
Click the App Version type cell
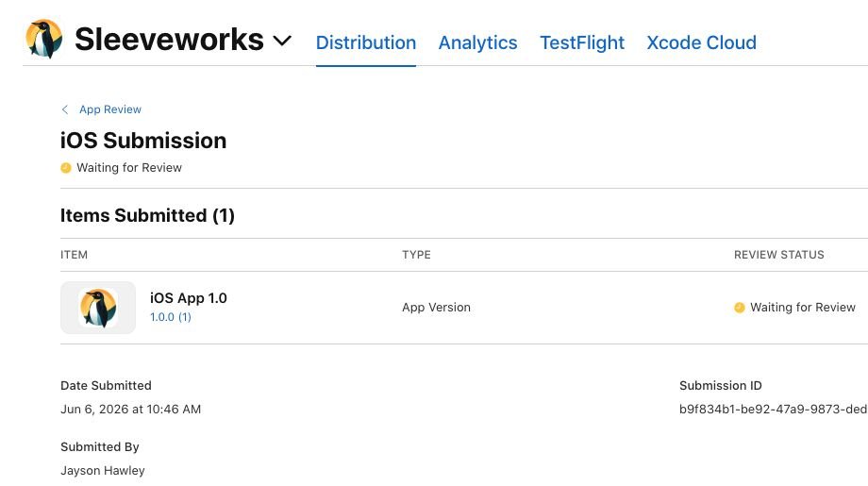(x=436, y=308)
